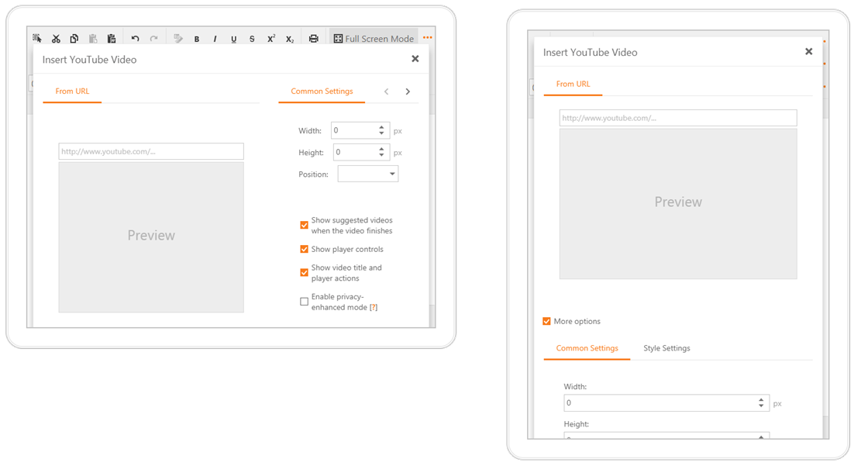The image size is (868, 473).
Task: Click the Cut scissors icon
Action: [x=56, y=39]
